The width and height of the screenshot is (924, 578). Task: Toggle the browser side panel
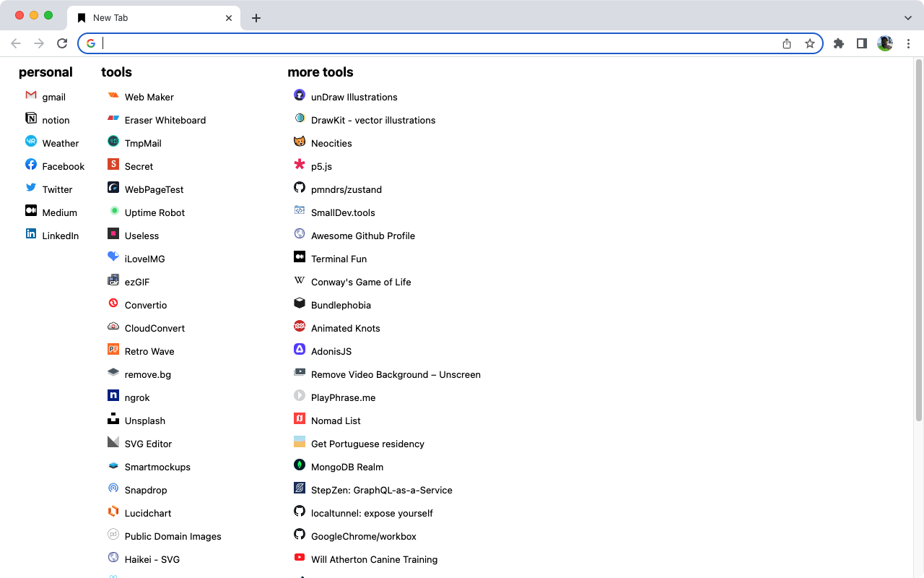(x=862, y=43)
